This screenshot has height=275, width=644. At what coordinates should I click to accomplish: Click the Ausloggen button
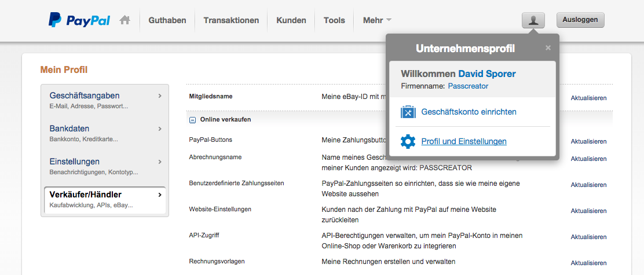click(580, 20)
